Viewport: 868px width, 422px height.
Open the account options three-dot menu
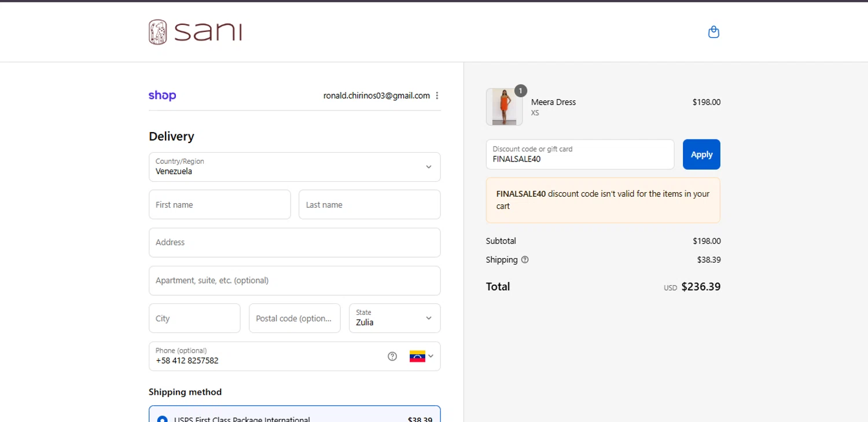coord(437,96)
